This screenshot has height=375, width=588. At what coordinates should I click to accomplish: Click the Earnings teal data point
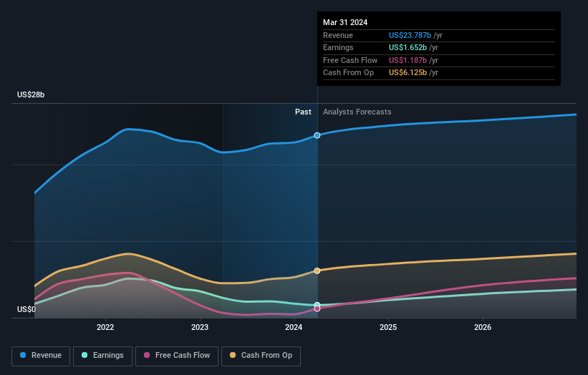point(317,305)
